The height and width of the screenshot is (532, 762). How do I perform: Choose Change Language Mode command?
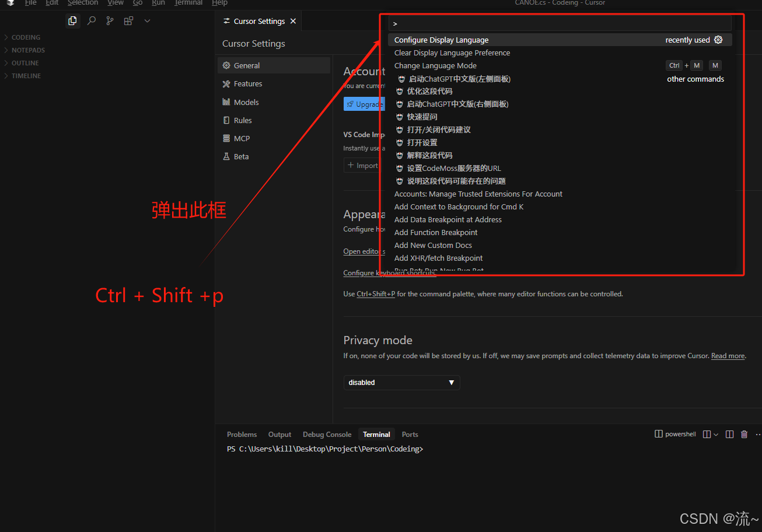[x=560, y=65]
